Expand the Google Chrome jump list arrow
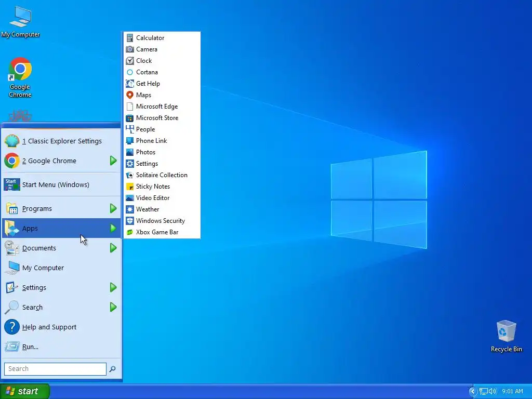The width and height of the screenshot is (532, 399). (113, 161)
